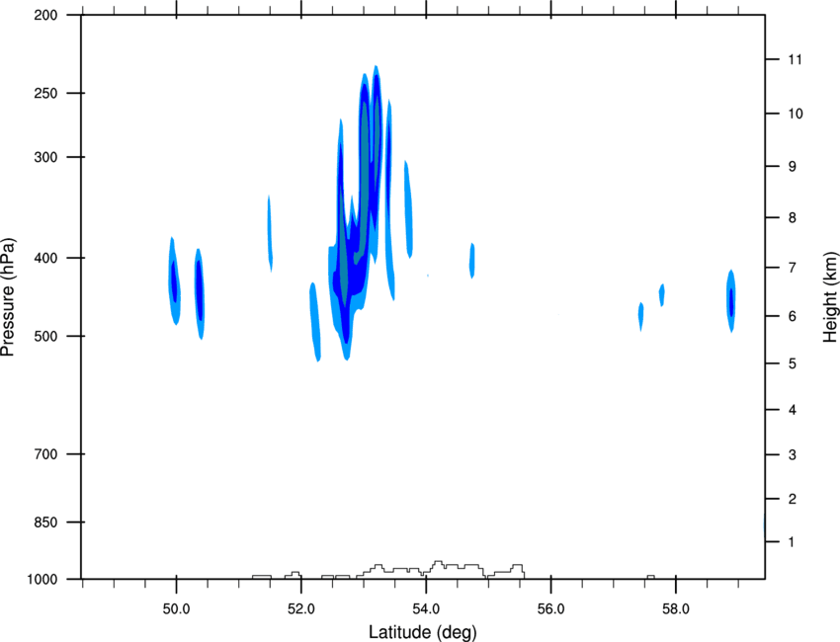840x642 pixels.
Task: Select the 'Latitude (deg)' axis title
Action: [423, 632]
